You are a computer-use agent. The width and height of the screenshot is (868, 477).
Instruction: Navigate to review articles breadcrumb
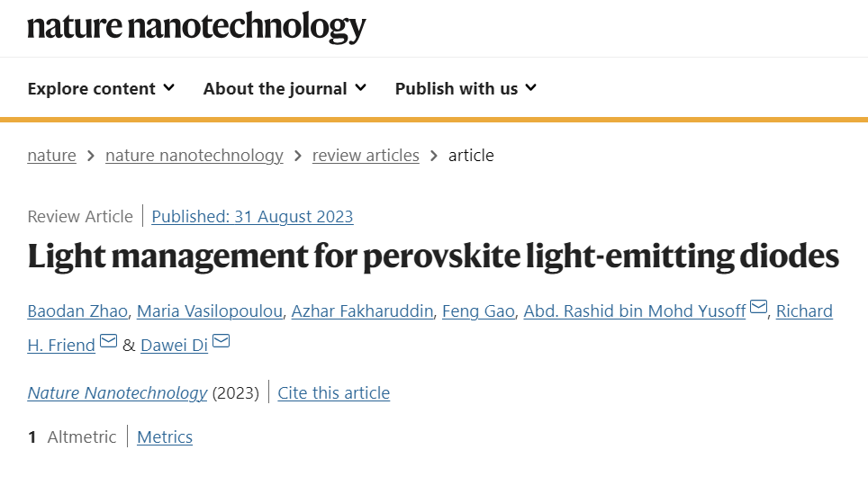[x=366, y=156]
